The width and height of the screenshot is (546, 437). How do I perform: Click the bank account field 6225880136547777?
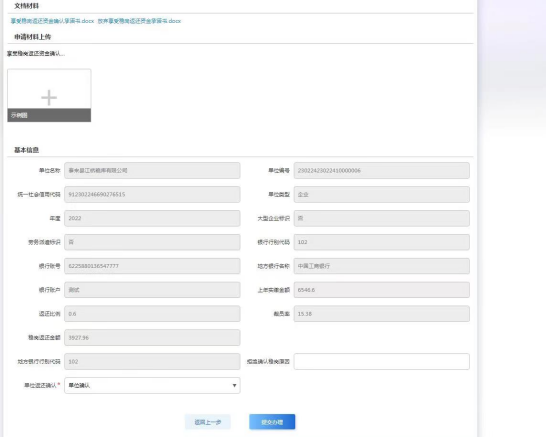[x=152, y=266]
